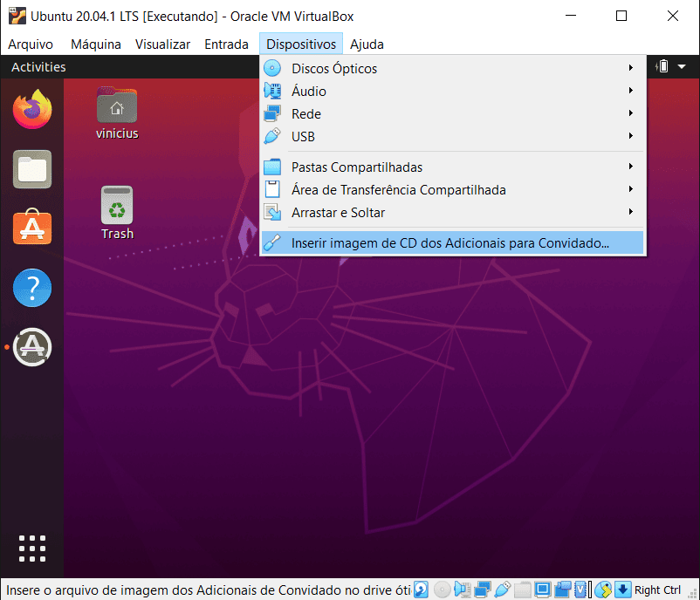Viewport: 700px width, 600px height.
Task: Minimize the VirtualBox window
Action: coord(571,16)
